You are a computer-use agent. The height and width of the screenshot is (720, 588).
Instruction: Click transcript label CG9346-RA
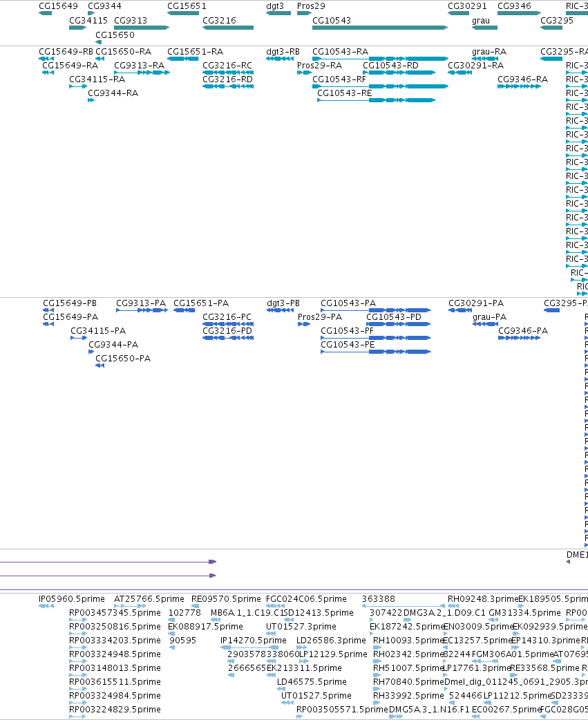(523, 79)
